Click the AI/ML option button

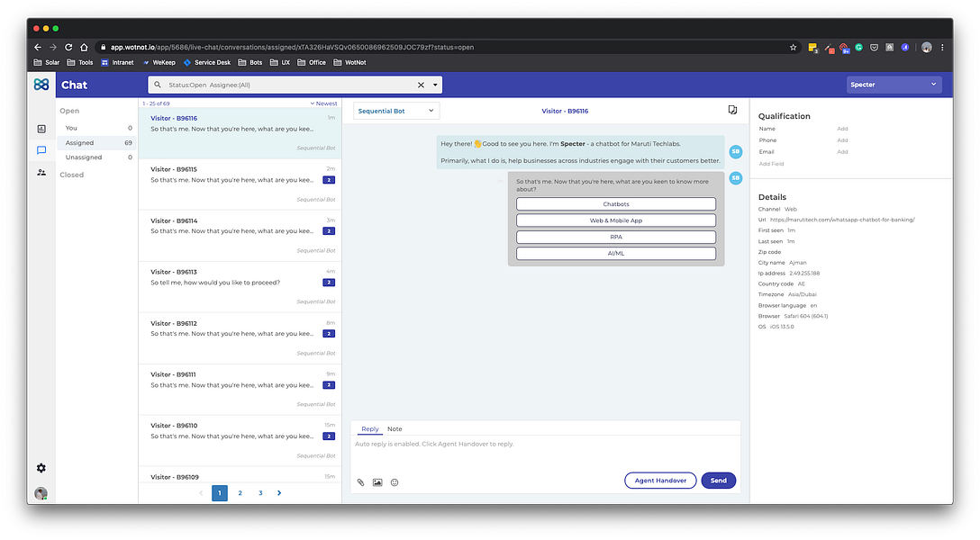615,254
